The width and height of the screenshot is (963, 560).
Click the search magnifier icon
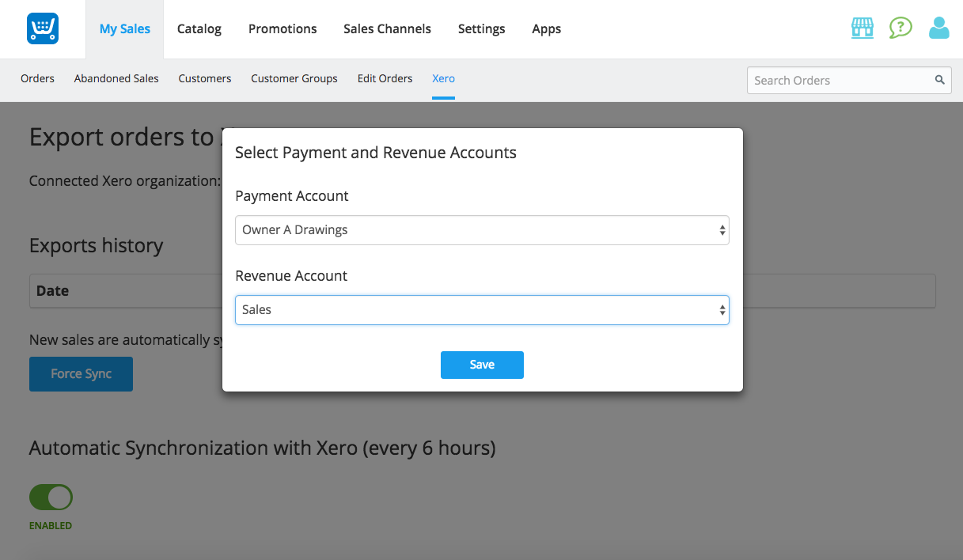[x=940, y=80]
